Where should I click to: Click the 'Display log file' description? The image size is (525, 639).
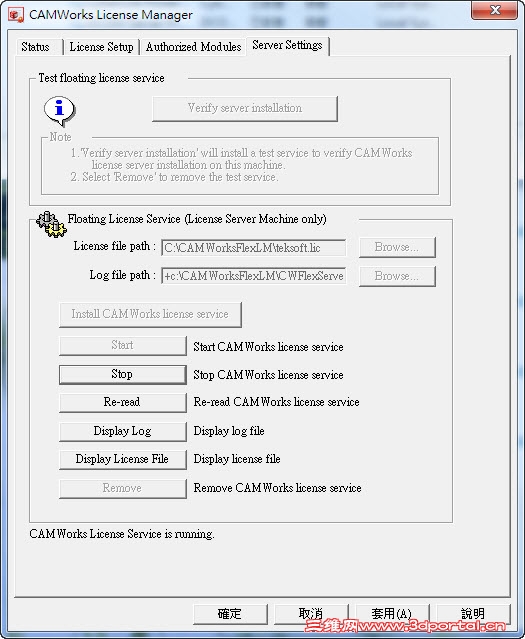[229, 431]
